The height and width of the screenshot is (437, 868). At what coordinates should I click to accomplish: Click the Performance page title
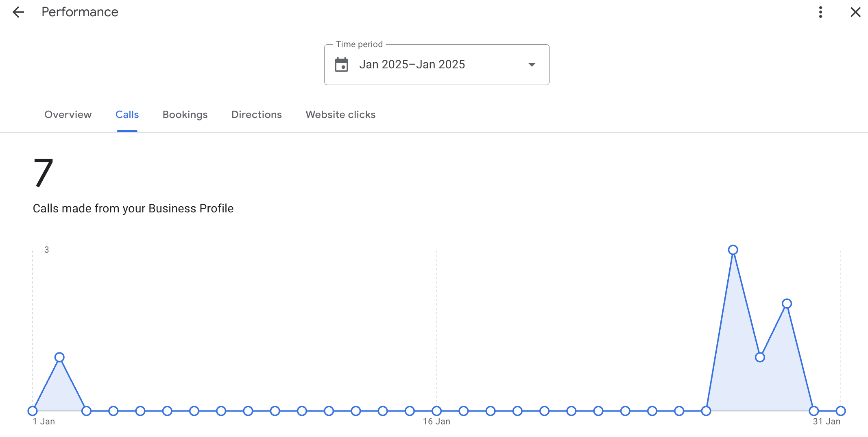click(80, 12)
